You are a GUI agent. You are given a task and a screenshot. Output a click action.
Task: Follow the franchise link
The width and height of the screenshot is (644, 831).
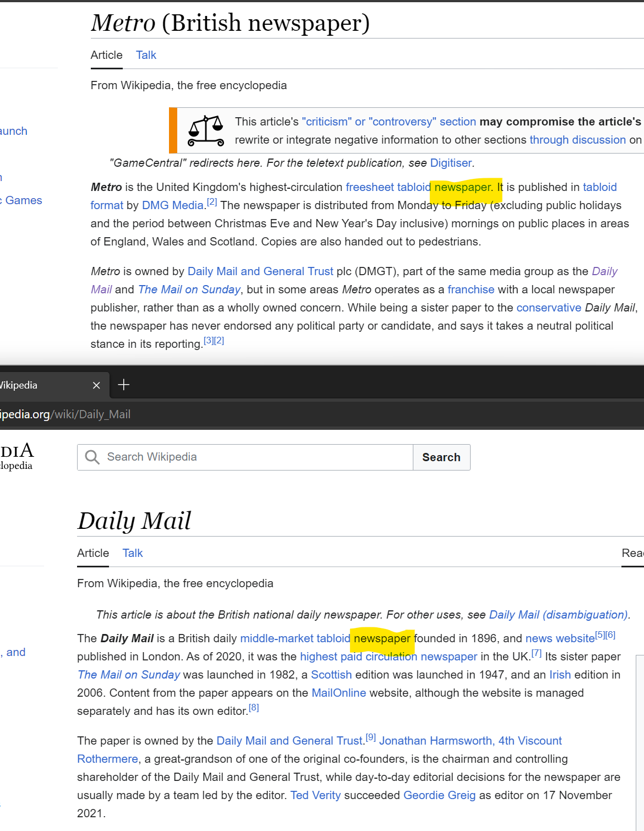pyautogui.click(x=471, y=289)
